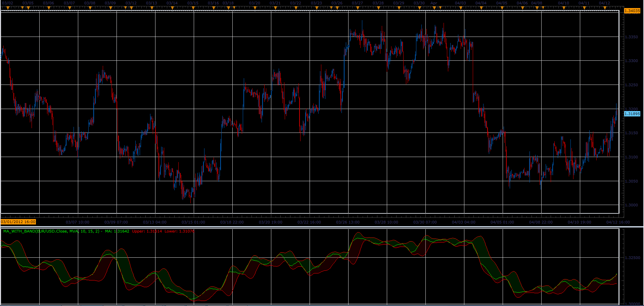Image resolution: width=644 pixels, height=306 pixels.
Task: Select the orange triangle under 04/06
Action: coord(522,8)
